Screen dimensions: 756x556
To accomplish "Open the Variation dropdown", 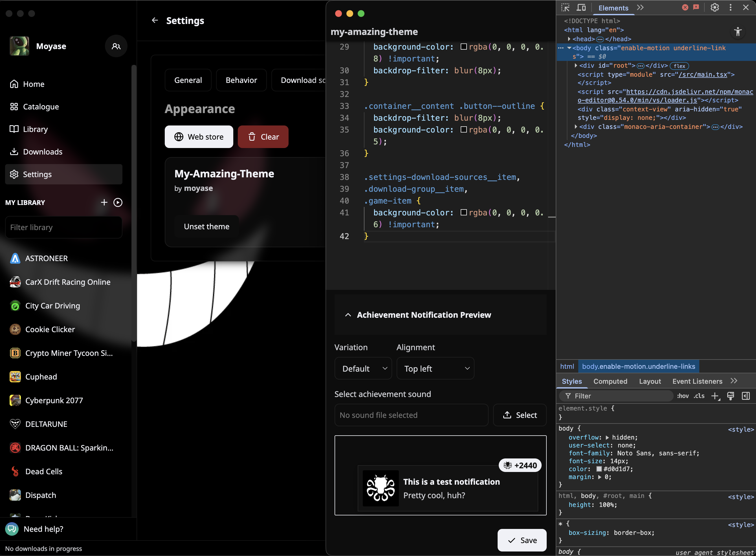I will [x=363, y=369].
